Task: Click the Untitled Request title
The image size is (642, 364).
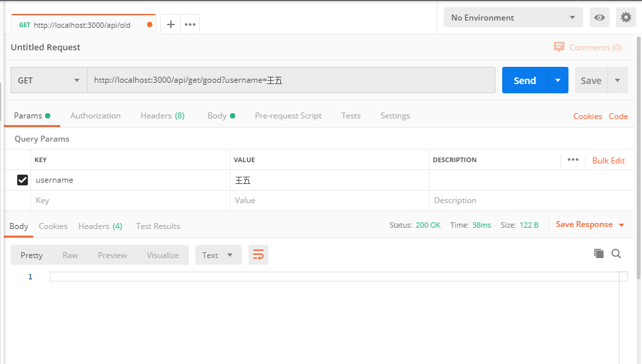Action: [46, 47]
